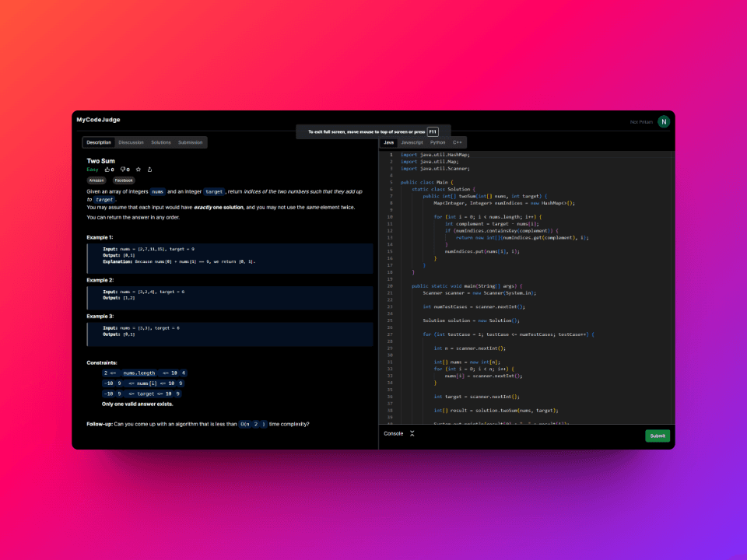This screenshot has width=747, height=560.
Task: Select the Python language tab
Action: [438, 143]
